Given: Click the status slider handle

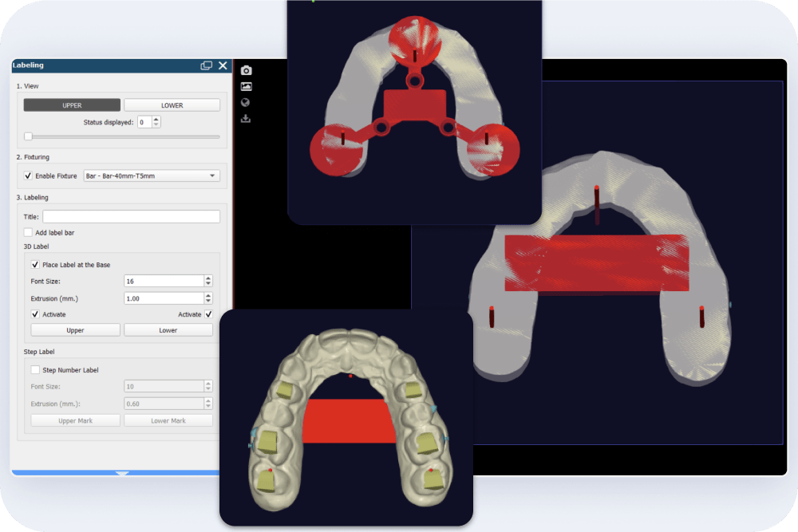Looking at the screenshot, I should pyautogui.click(x=29, y=136).
